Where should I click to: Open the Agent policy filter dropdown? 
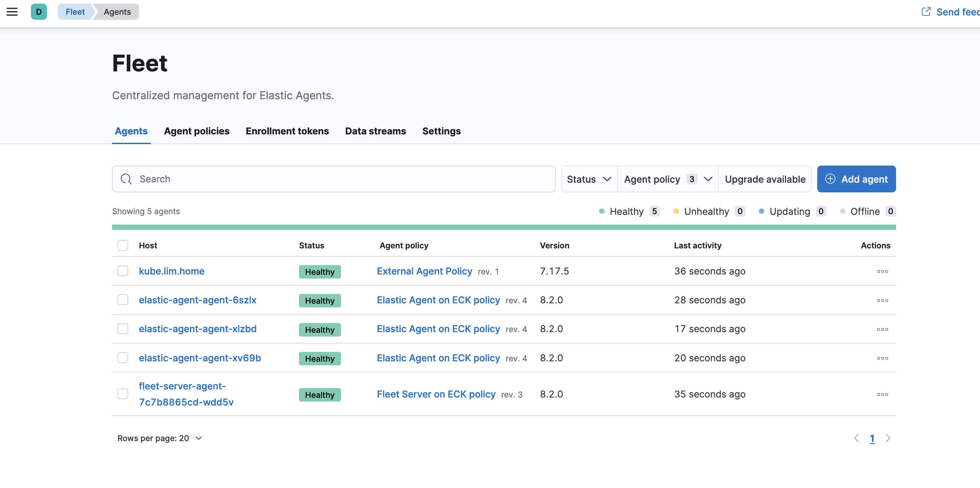667,179
